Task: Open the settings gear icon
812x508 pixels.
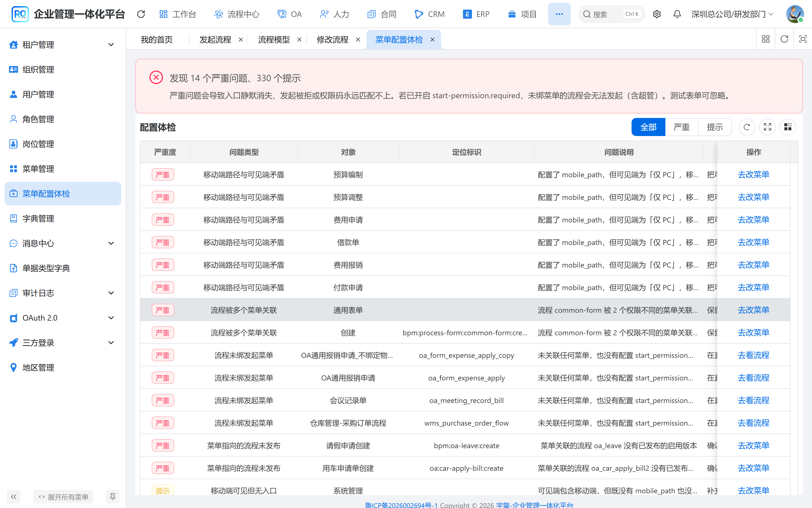Action: (657, 14)
